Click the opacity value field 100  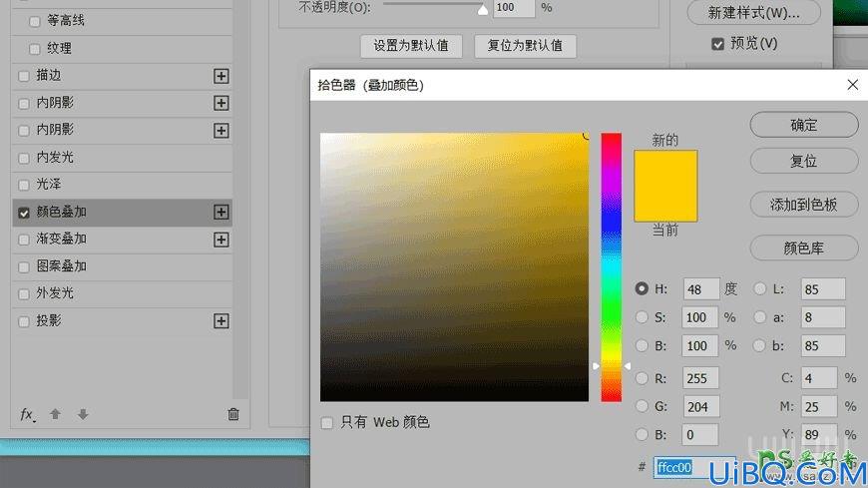click(x=514, y=8)
